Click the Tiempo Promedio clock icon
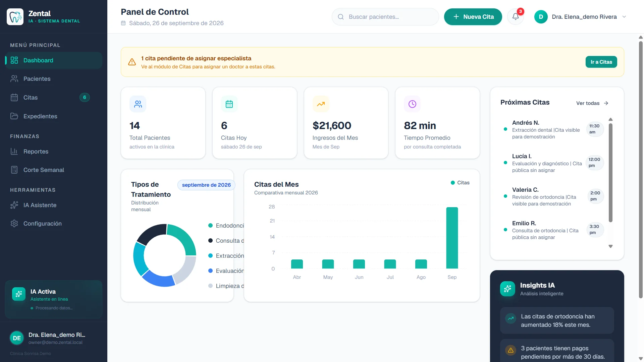The image size is (644, 362). (412, 104)
